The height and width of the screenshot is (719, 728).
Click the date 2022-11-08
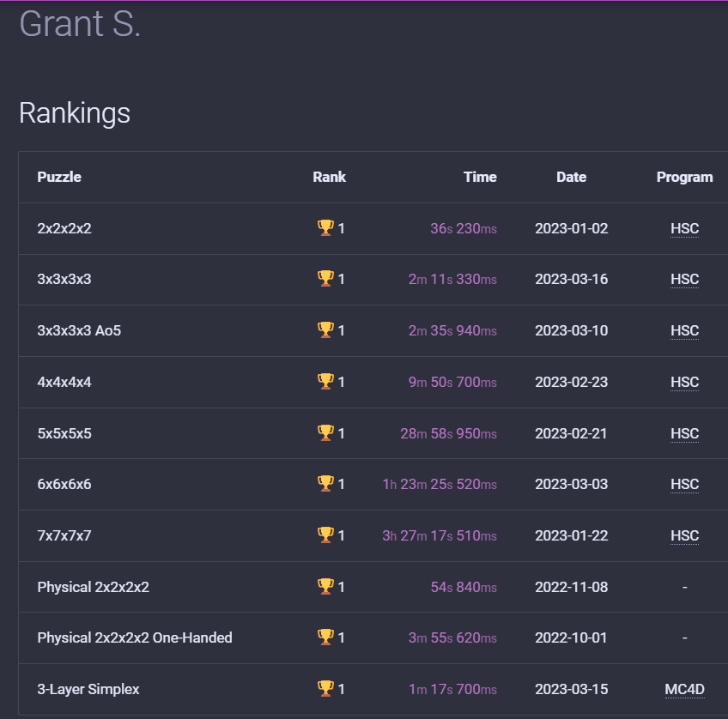coord(571,587)
